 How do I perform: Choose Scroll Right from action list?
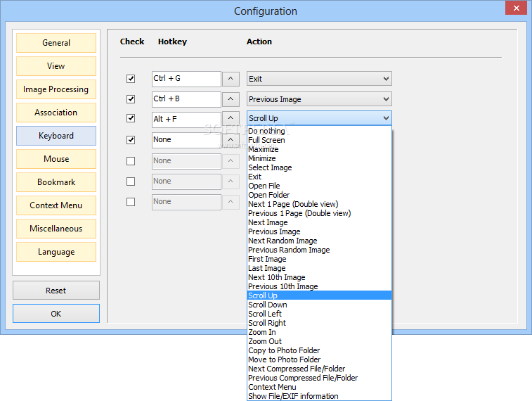[x=319, y=323]
